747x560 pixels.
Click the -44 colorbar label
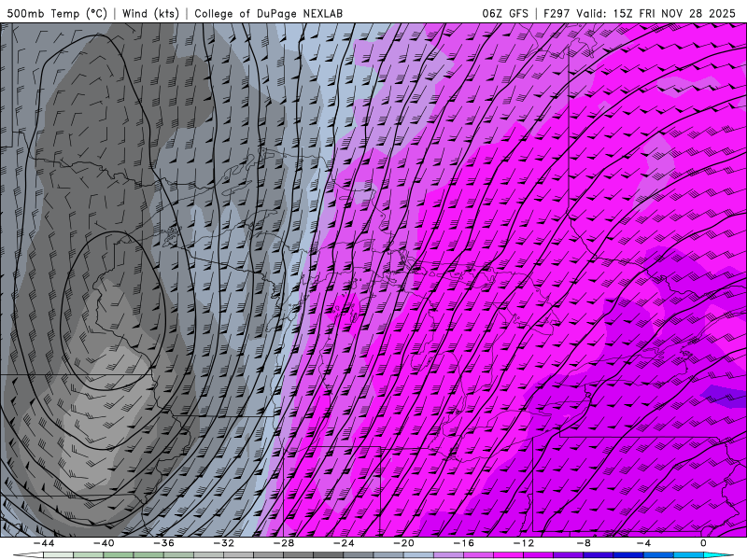coord(44,543)
